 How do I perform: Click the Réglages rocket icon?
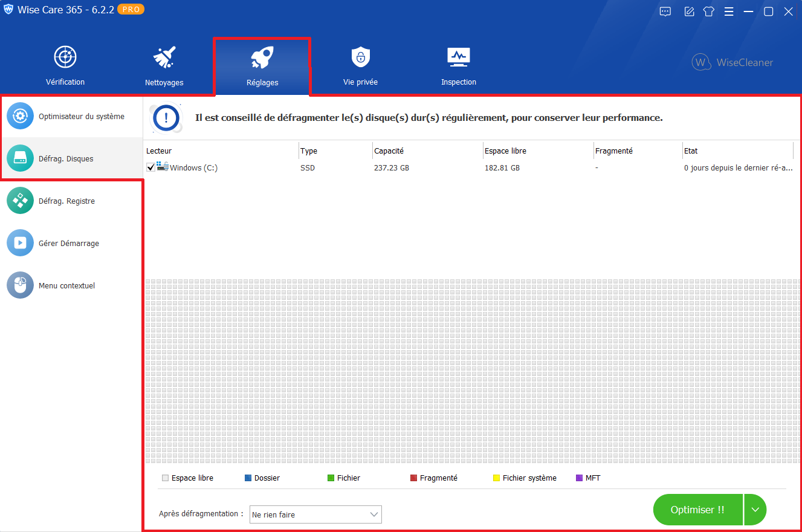(262, 58)
